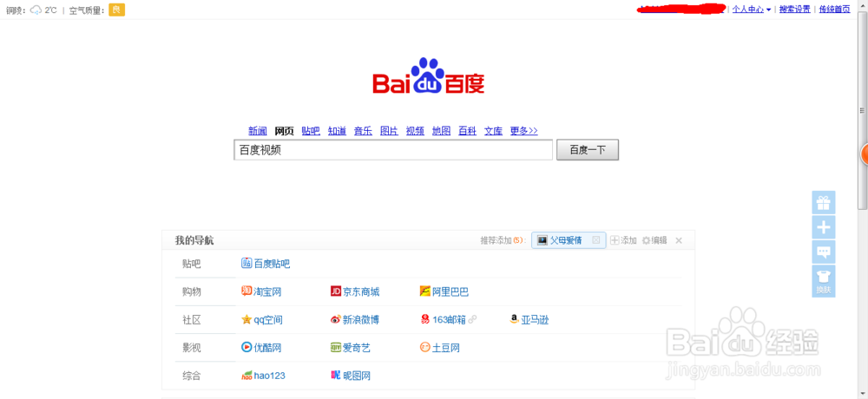Viewport: 868px width, 399px height.
Task: Click the 编辑 gear icon
Action: tap(646, 240)
